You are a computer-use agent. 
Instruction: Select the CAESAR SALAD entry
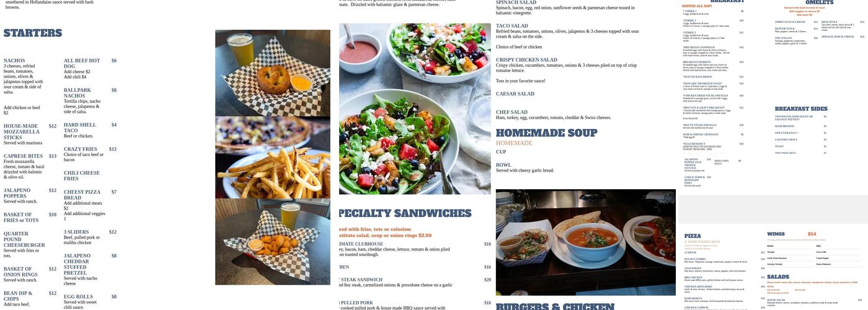515,94
